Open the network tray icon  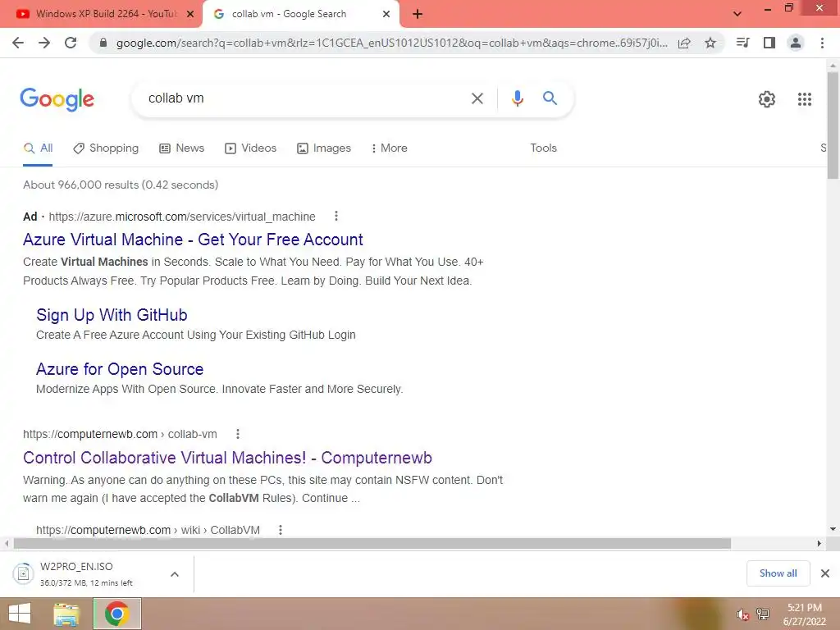pyautogui.click(x=763, y=614)
